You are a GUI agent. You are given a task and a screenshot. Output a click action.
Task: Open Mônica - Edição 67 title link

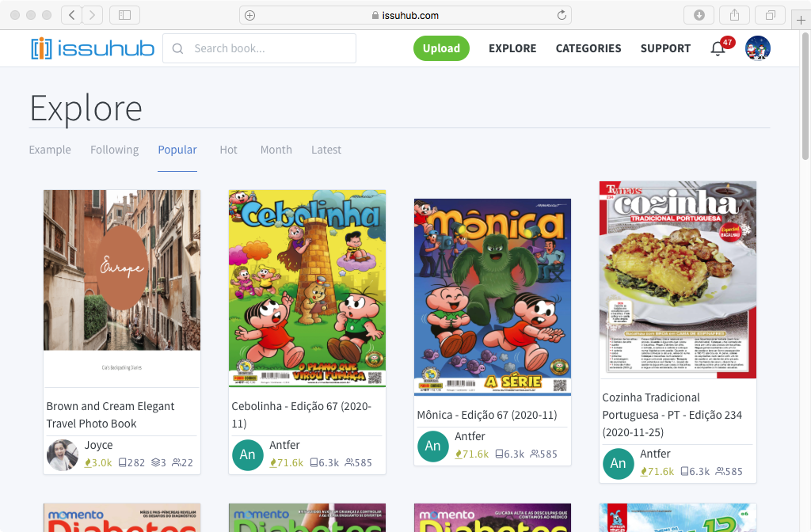(x=487, y=415)
